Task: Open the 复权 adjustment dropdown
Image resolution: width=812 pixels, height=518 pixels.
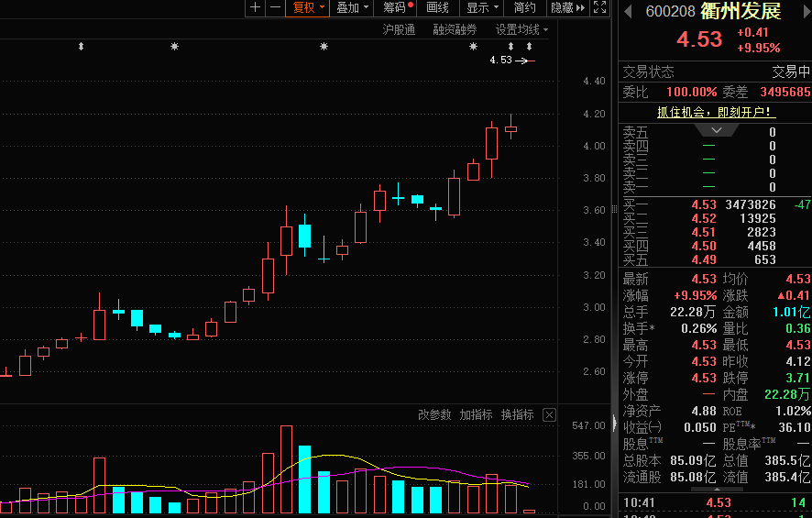Action: pos(308,7)
